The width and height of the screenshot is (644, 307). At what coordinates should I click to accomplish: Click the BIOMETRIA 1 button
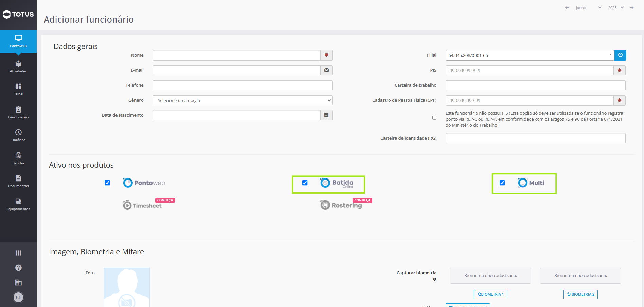tap(490, 294)
